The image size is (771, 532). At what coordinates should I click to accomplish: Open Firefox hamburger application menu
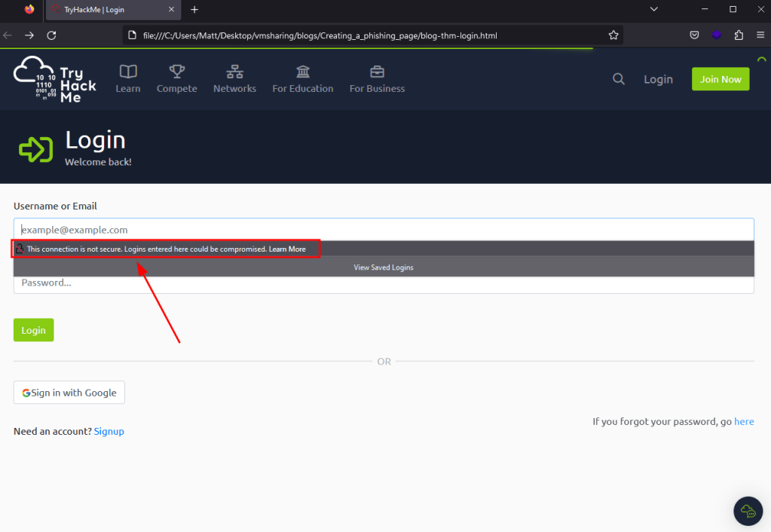tap(760, 35)
